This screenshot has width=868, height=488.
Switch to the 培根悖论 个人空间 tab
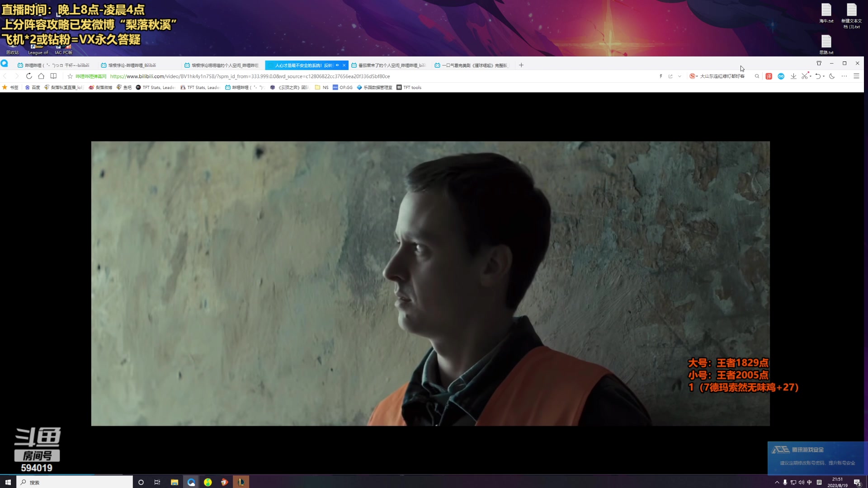[x=223, y=65]
